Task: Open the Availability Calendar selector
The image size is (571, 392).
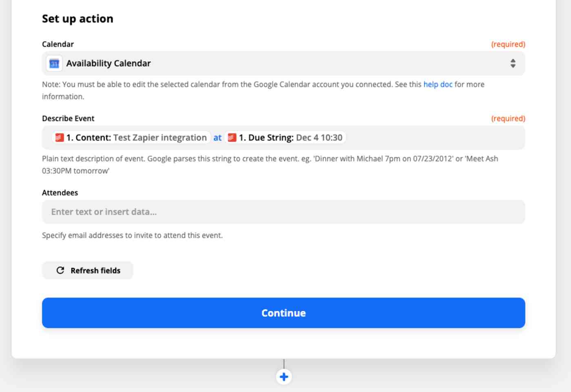Action: (283, 63)
